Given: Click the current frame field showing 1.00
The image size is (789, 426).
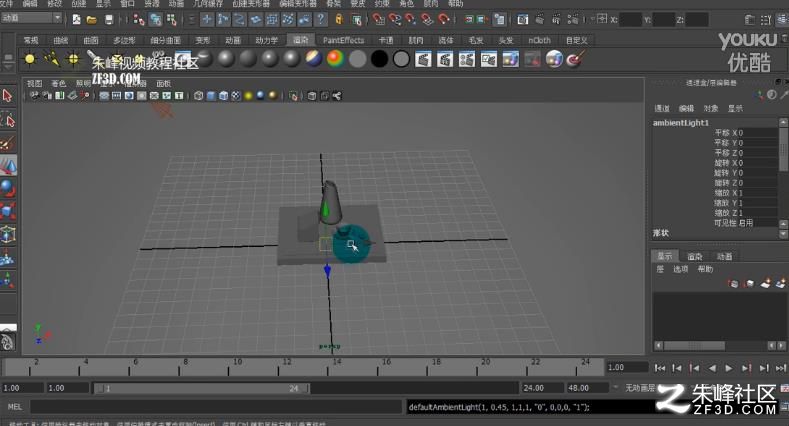Looking at the screenshot, I should tap(627, 368).
